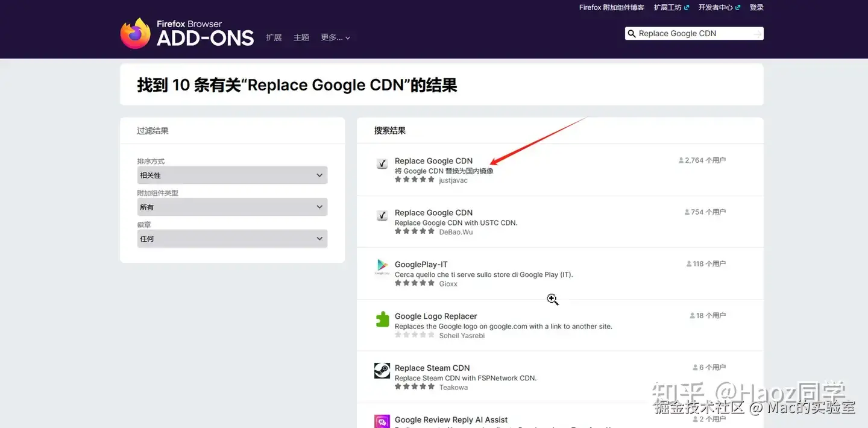The width and height of the screenshot is (868, 428).
Task: Submit search with arrow in search box
Action: click(756, 34)
